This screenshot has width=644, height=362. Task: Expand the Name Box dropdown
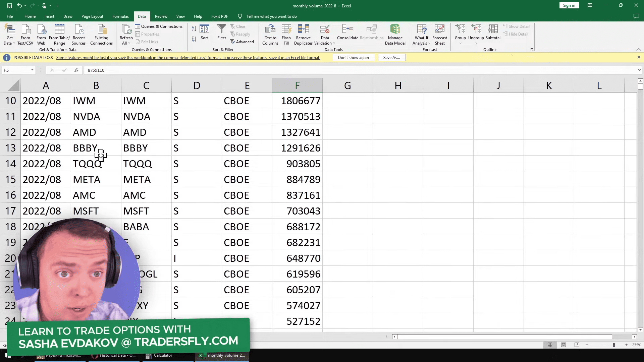click(x=32, y=70)
